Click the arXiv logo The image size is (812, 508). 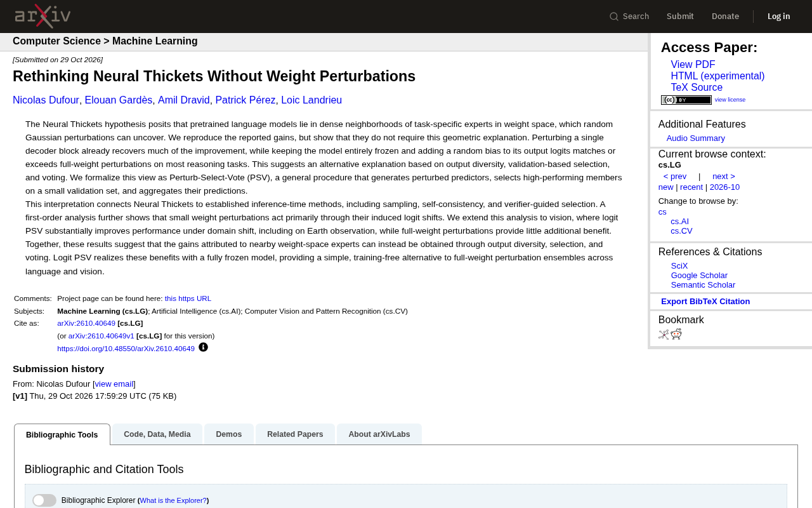pos(43,16)
